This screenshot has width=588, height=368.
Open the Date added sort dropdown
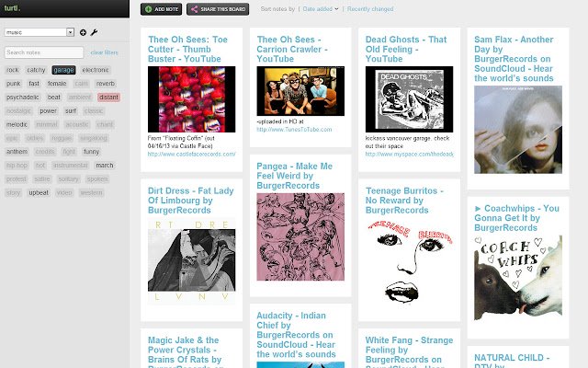[x=321, y=9]
